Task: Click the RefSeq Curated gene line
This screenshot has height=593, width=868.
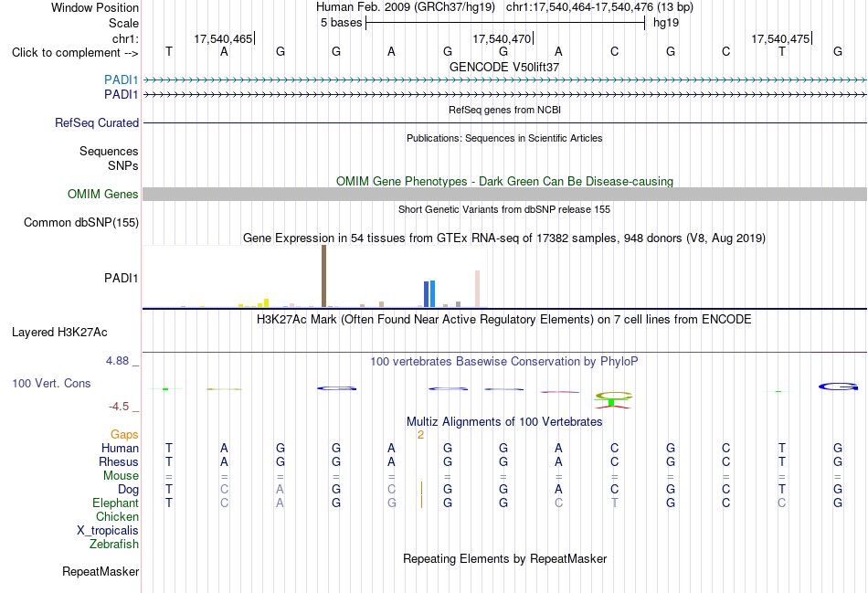Action: (x=504, y=123)
